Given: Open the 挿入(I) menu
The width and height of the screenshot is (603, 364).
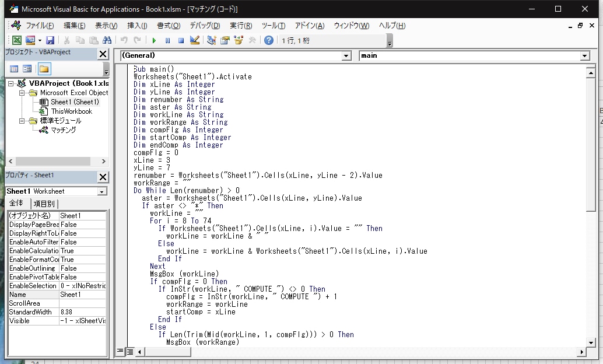Looking at the screenshot, I should click(x=137, y=26).
